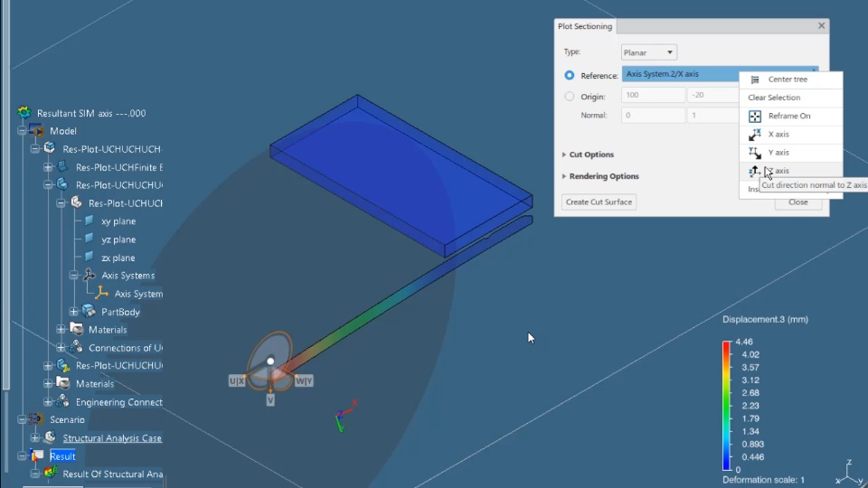Expand the Rendering Options section
The height and width of the screenshot is (488, 868).
click(564, 176)
